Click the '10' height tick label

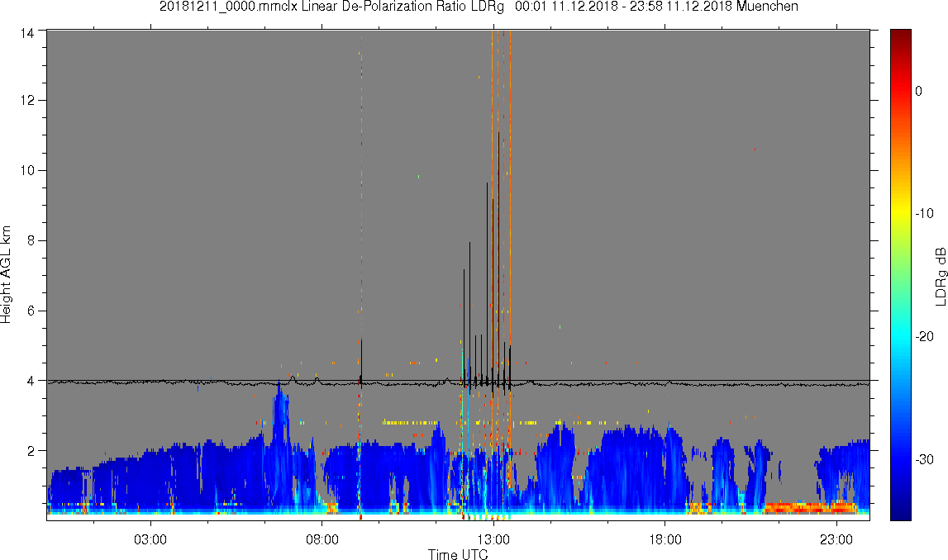26,170
